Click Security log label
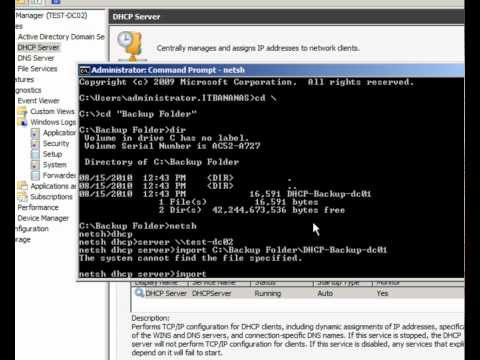This screenshot has height=360, width=480. pyautogui.click(x=56, y=143)
